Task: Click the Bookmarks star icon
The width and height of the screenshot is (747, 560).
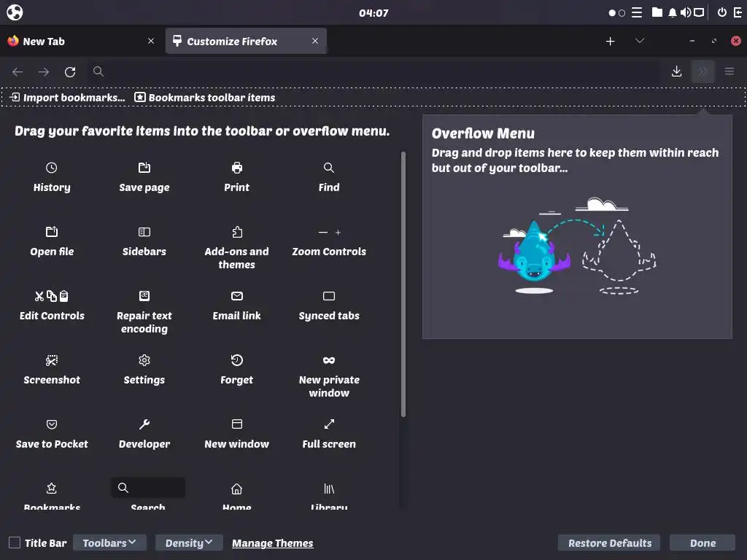Action: pos(52,488)
